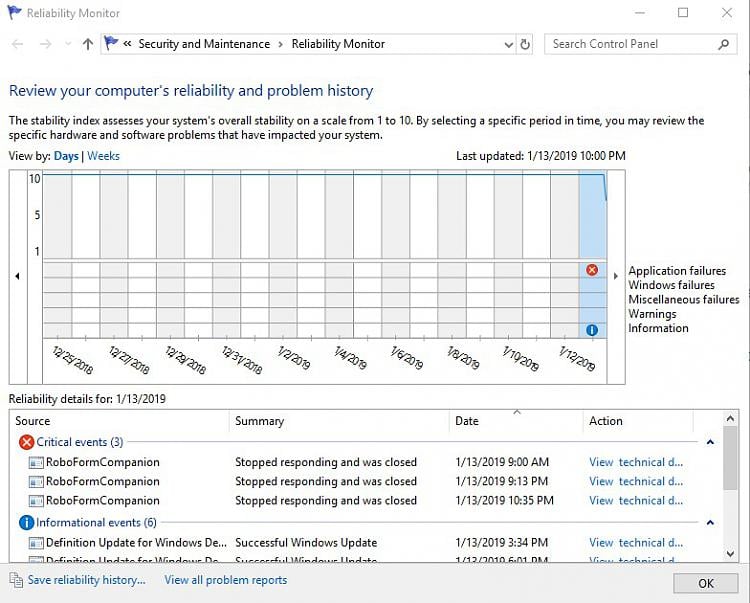Click the red critical error icon in chart

click(x=592, y=270)
